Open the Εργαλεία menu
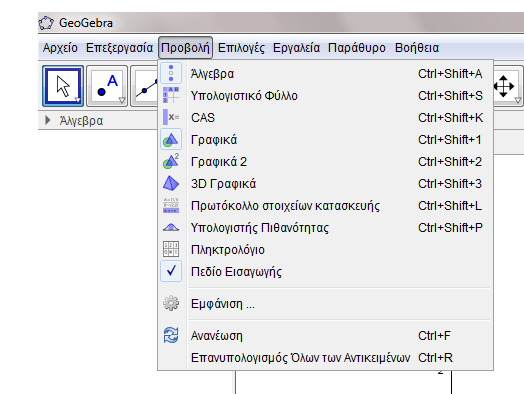 tap(296, 48)
